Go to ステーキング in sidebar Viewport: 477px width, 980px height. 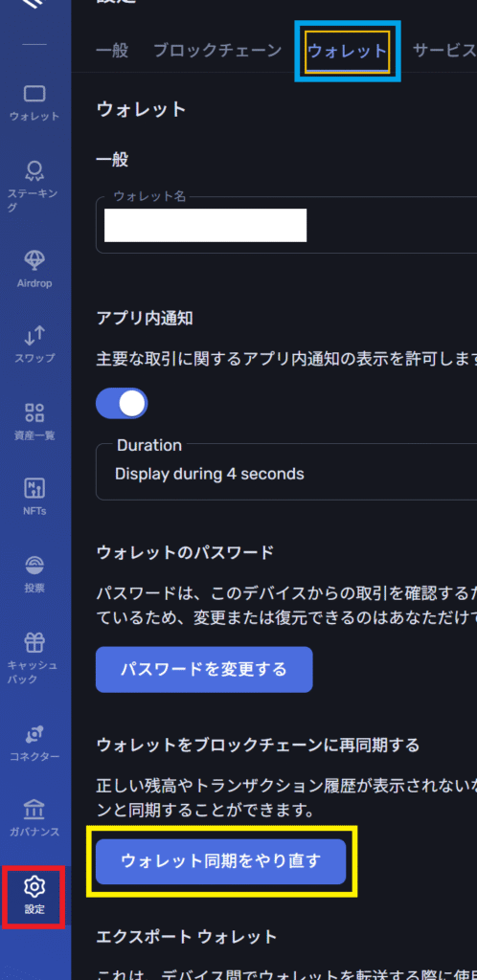click(34, 170)
